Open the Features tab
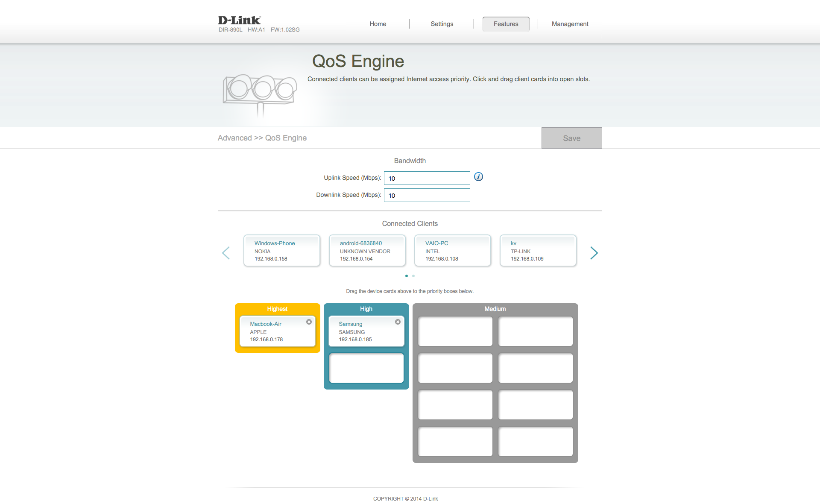 click(x=506, y=24)
